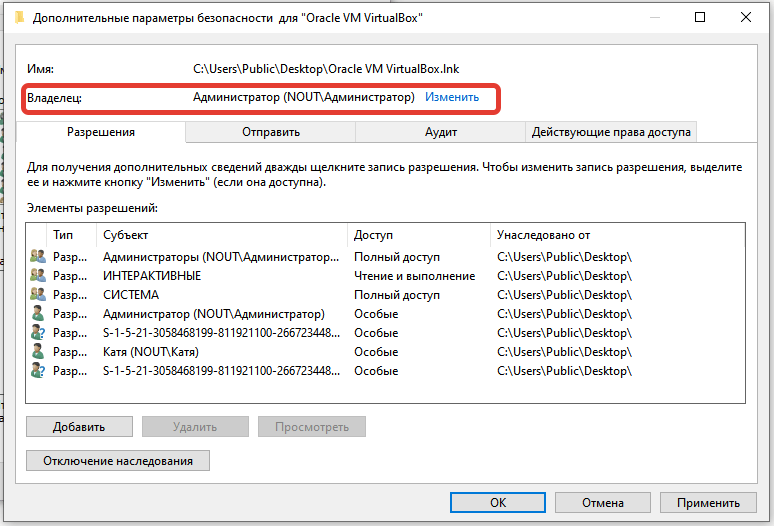774x526 pixels.
Task: Close the security settings window
Action: coord(746,17)
